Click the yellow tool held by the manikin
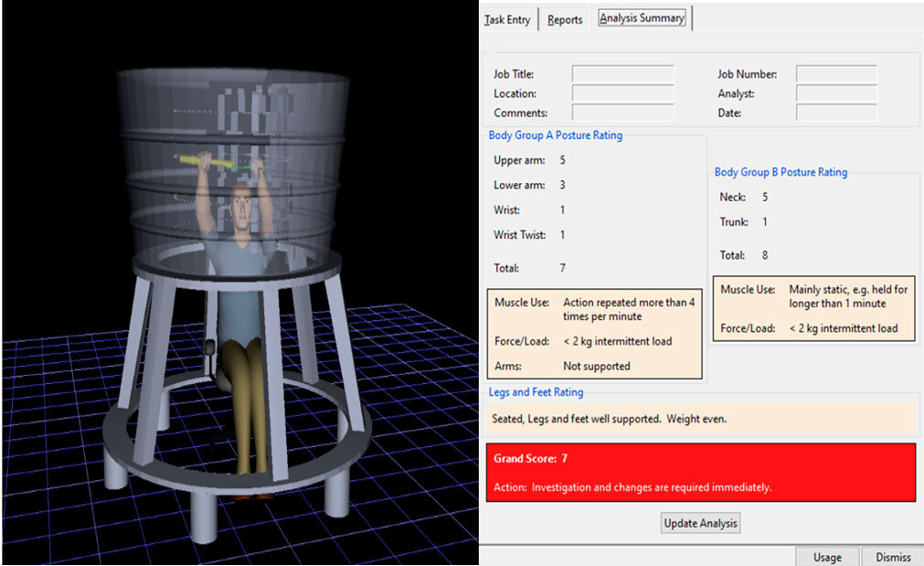Image resolution: width=924 pixels, height=566 pixels. click(x=206, y=160)
